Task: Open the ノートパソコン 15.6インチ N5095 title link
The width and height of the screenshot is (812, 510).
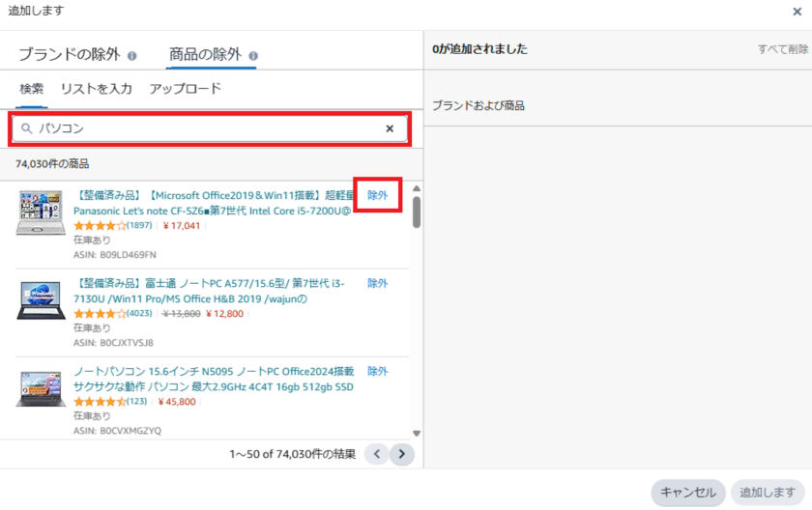Action: [214, 372]
